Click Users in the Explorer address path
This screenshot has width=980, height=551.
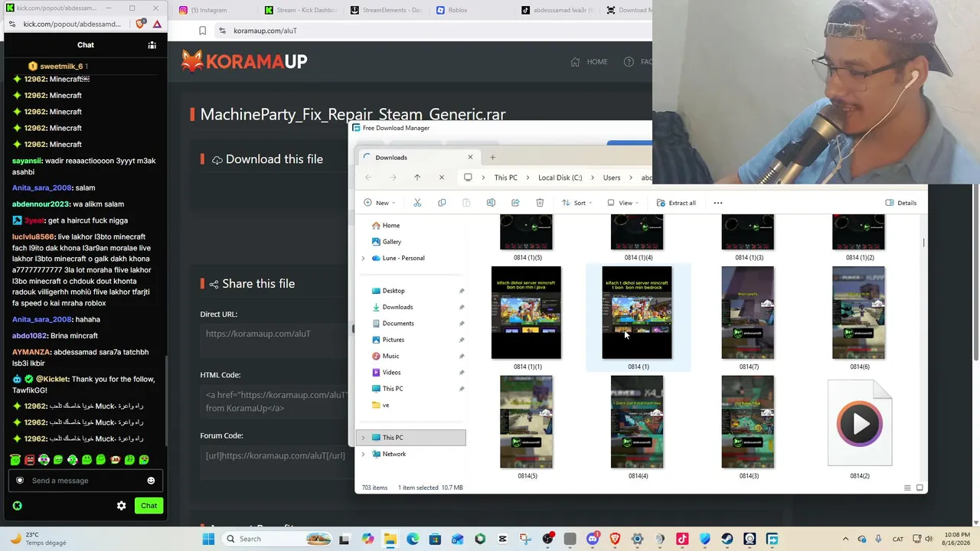pyautogui.click(x=612, y=178)
